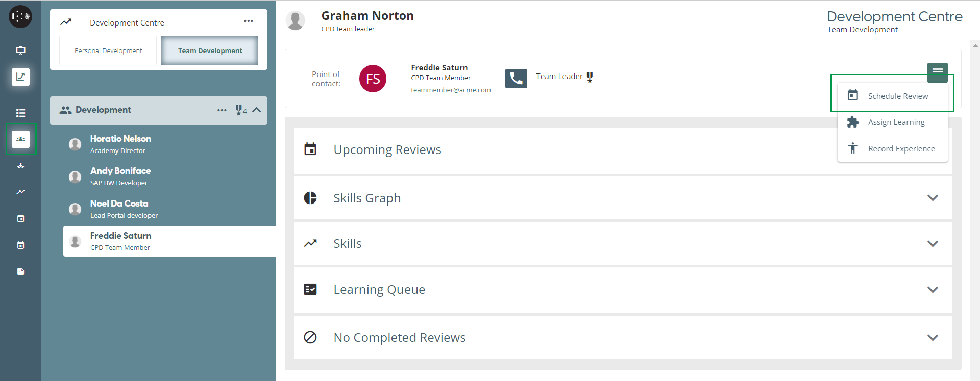Expand the Learning Queue section
This screenshot has height=381, width=980.
tap(933, 290)
